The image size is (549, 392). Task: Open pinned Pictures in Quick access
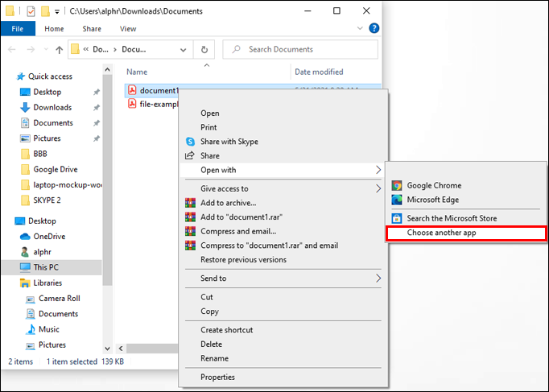pyautogui.click(x=47, y=138)
